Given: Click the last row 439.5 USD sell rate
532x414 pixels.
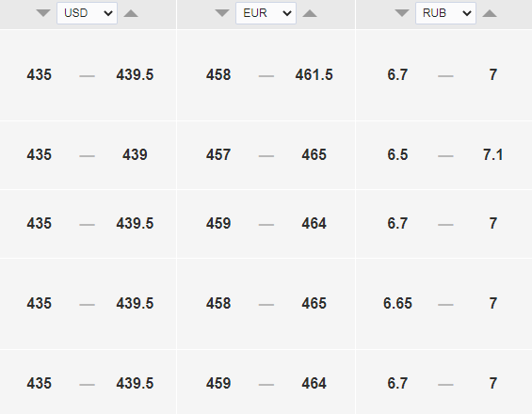Looking at the screenshot, I should [x=135, y=383].
